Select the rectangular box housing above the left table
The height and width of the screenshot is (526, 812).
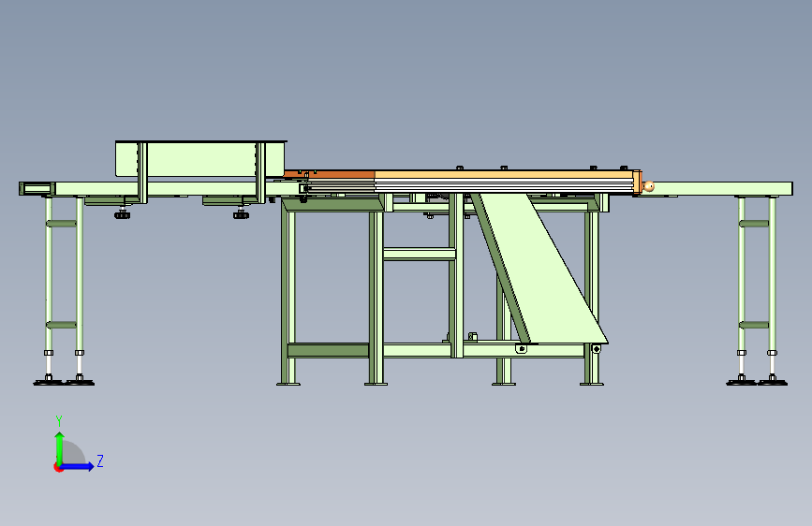click(199, 159)
